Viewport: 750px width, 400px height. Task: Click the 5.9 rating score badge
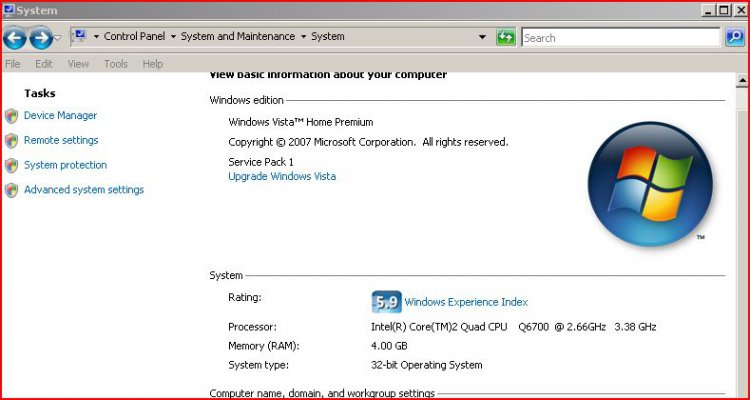coord(386,302)
